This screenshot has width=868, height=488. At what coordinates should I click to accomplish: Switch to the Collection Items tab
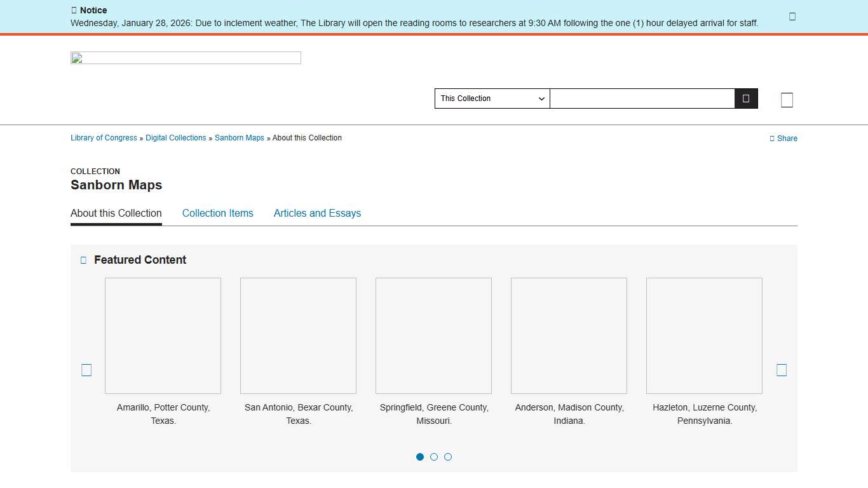217,213
